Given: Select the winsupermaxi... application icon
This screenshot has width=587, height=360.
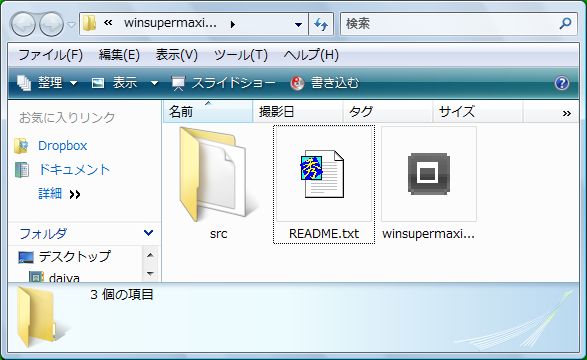Looking at the screenshot, I should pos(429,174).
